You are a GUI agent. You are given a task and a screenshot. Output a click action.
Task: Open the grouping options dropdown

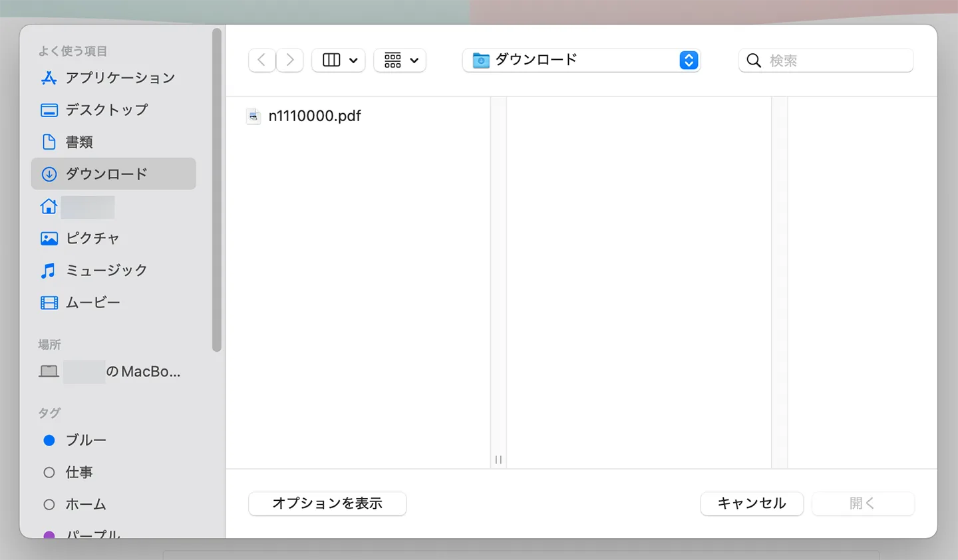click(x=399, y=60)
